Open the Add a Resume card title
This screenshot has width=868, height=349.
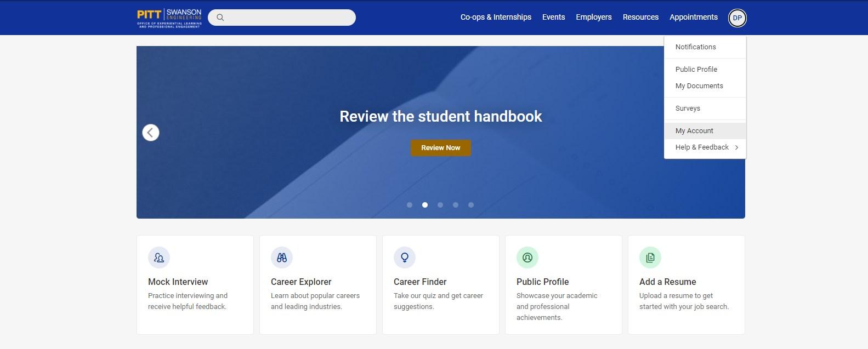click(667, 282)
